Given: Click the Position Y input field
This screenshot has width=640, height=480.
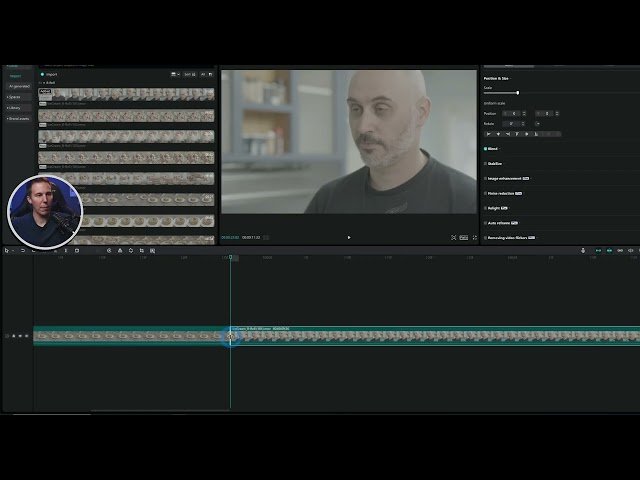Looking at the screenshot, I should tap(545, 113).
